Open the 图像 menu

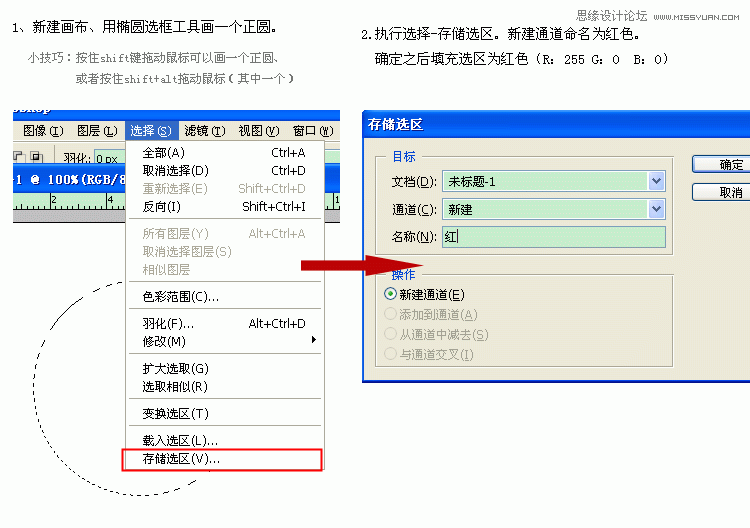(43, 130)
